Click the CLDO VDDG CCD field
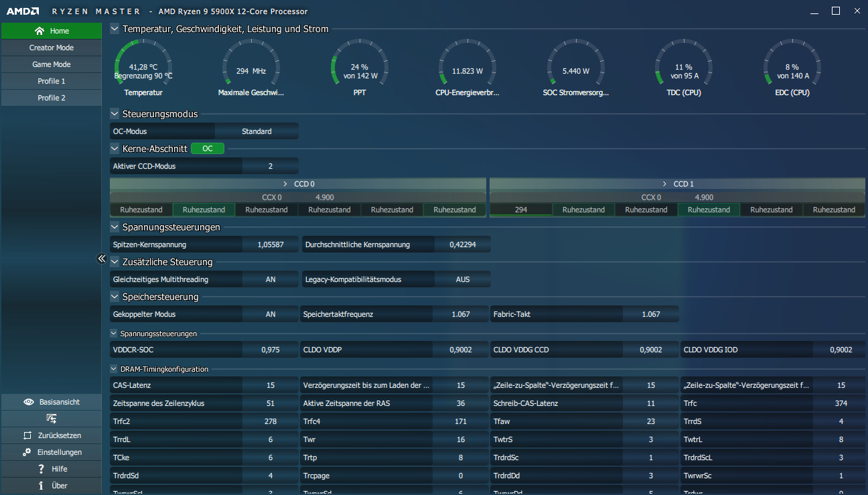Screen dimensions: 868x495 coord(585,350)
